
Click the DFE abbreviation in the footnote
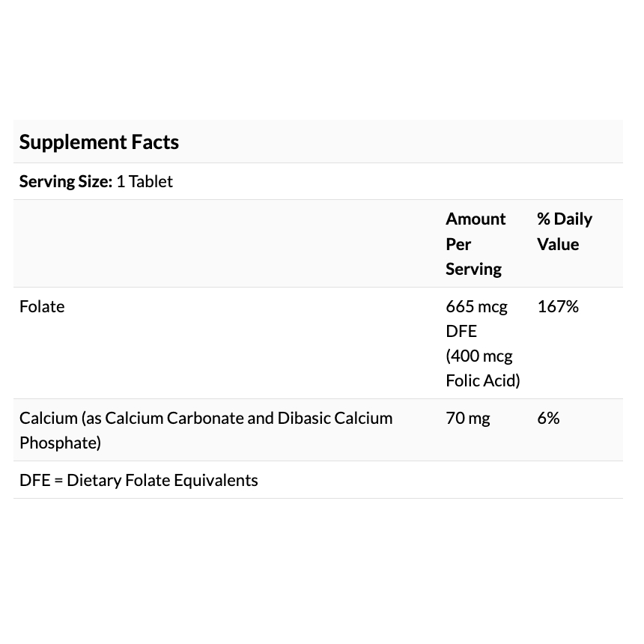pos(34,480)
